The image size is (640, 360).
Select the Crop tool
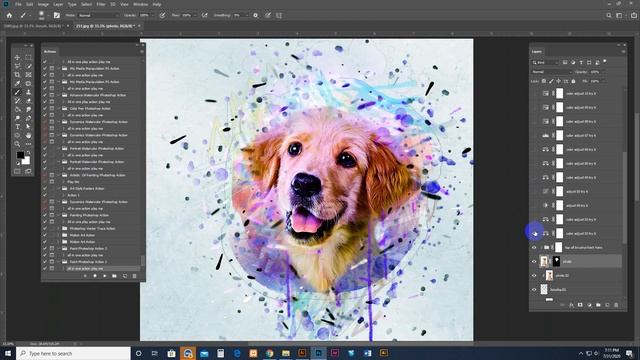17,75
